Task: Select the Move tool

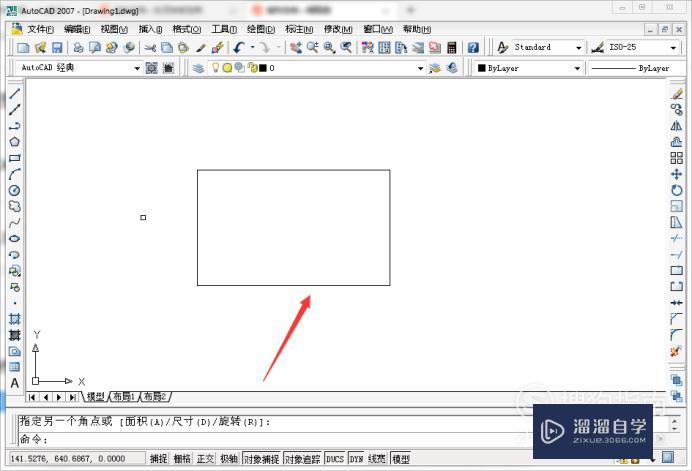Action: point(677,174)
